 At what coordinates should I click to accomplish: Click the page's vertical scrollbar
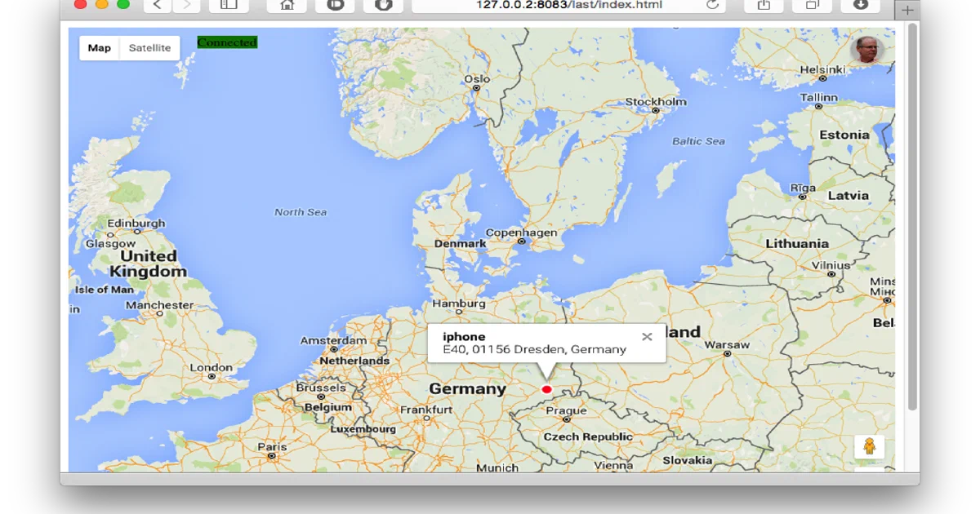click(912, 216)
